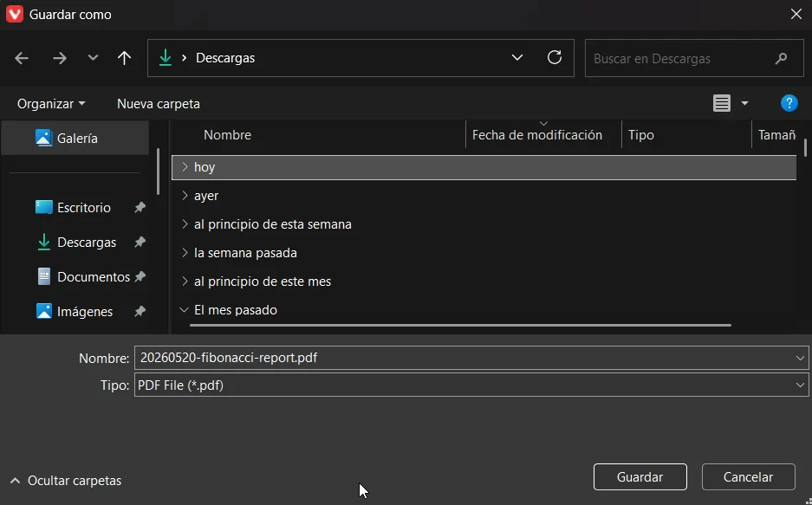Open the Tipo PDF File dropdown
The width and height of the screenshot is (812, 505).
point(471,385)
